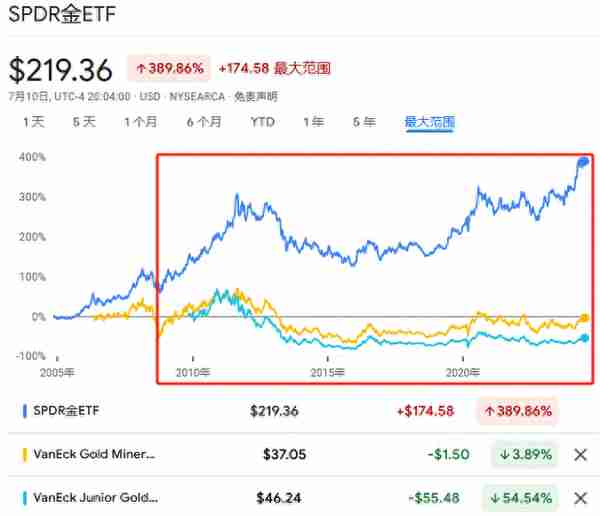Switch to the 6个月 range tab
600x516 pixels.
coord(204,122)
